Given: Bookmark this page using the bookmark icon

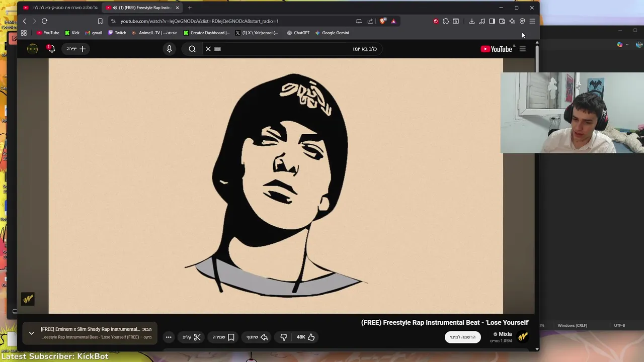Looking at the screenshot, I should tap(100, 21).
